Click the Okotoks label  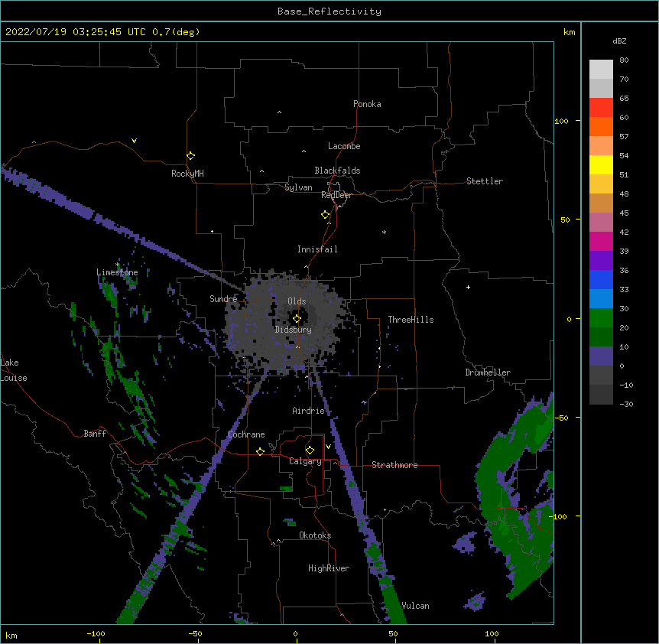click(315, 535)
